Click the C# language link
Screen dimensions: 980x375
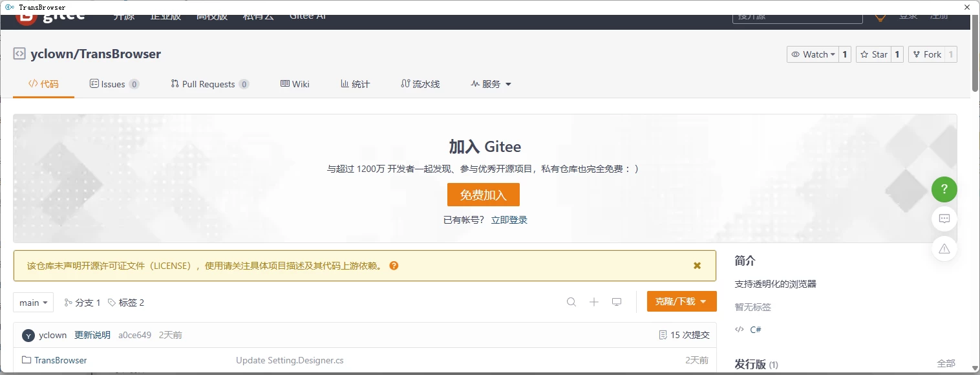coord(756,330)
